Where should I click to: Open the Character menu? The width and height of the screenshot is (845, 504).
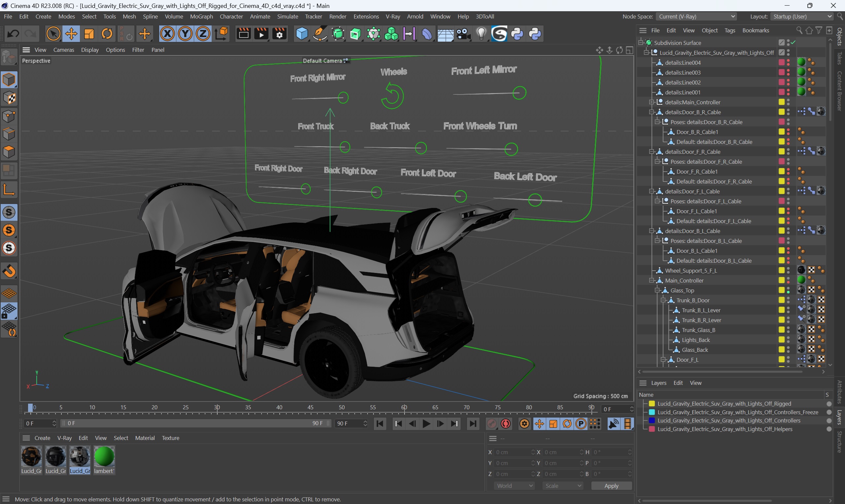pyautogui.click(x=231, y=16)
